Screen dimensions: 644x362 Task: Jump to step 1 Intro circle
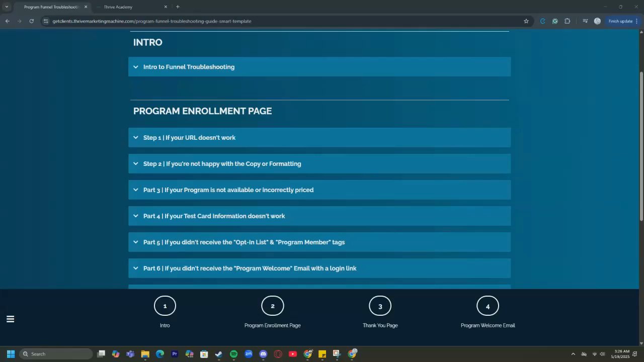coord(165,306)
